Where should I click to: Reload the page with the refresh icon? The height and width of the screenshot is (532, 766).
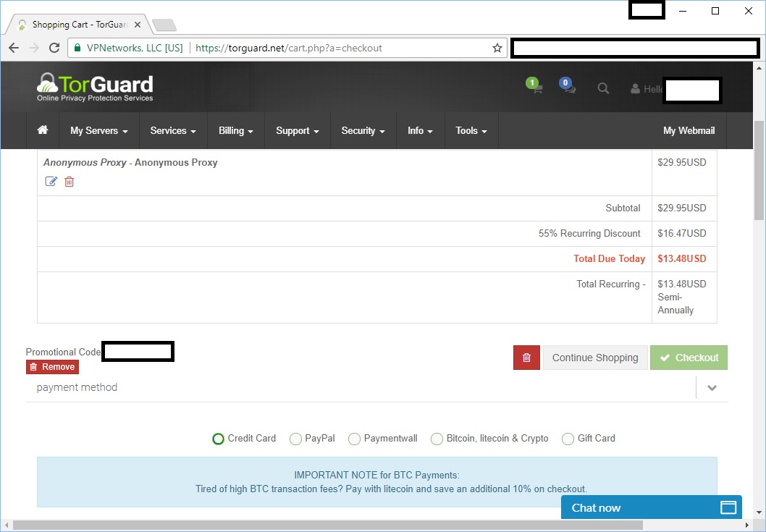pyautogui.click(x=54, y=48)
